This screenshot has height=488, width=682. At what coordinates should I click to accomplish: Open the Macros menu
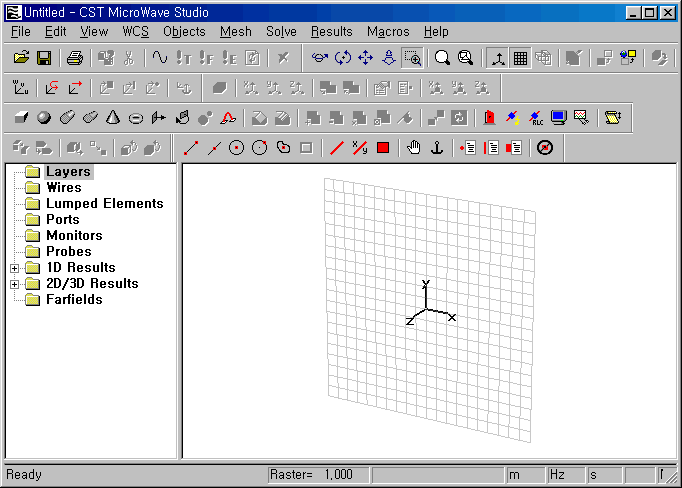(x=388, y=32)
